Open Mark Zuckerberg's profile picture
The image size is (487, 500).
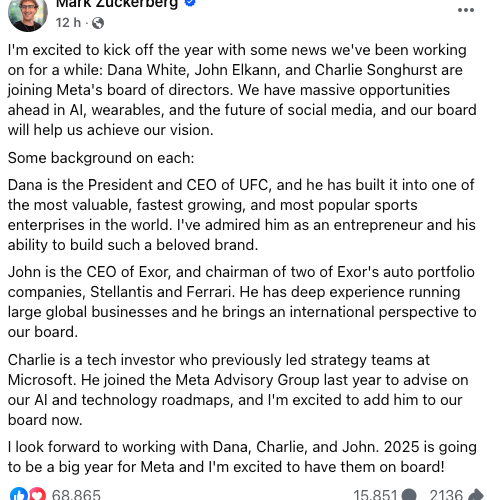pyautogui.click(x=28, y=14)
